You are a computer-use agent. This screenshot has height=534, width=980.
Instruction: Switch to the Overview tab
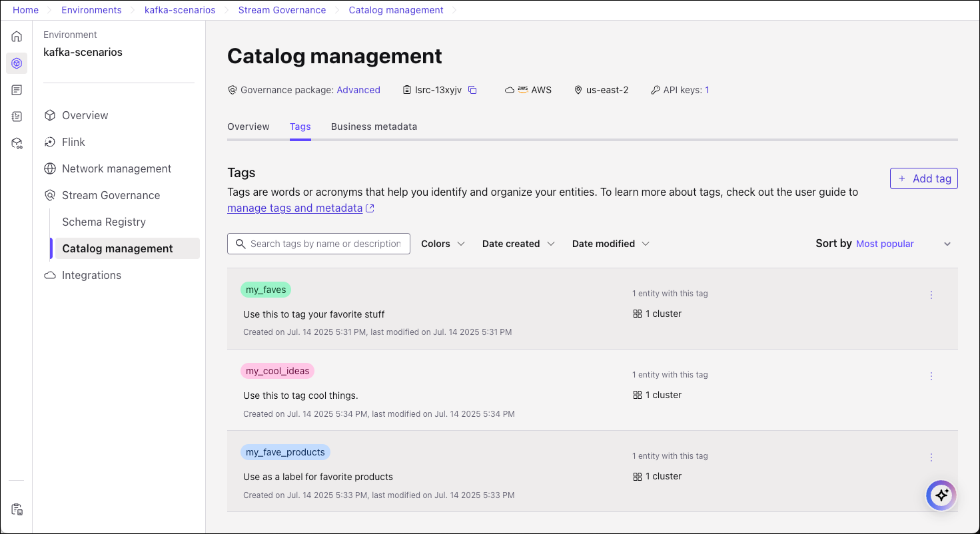pyautogui.click(x=248, y=127)
